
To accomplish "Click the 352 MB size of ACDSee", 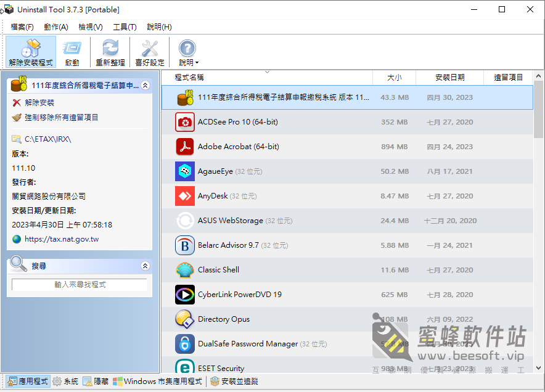I will pos(395,122).
